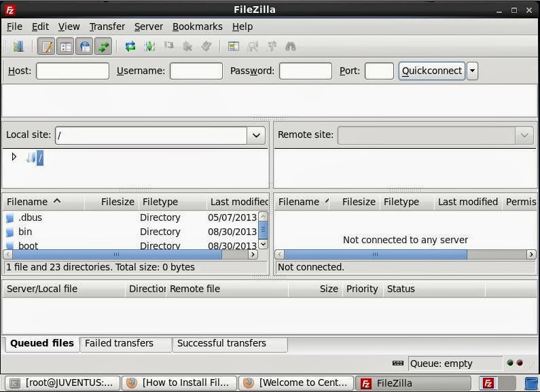Switch to Welcome to Cent taskbar window

tap(296, 382)
